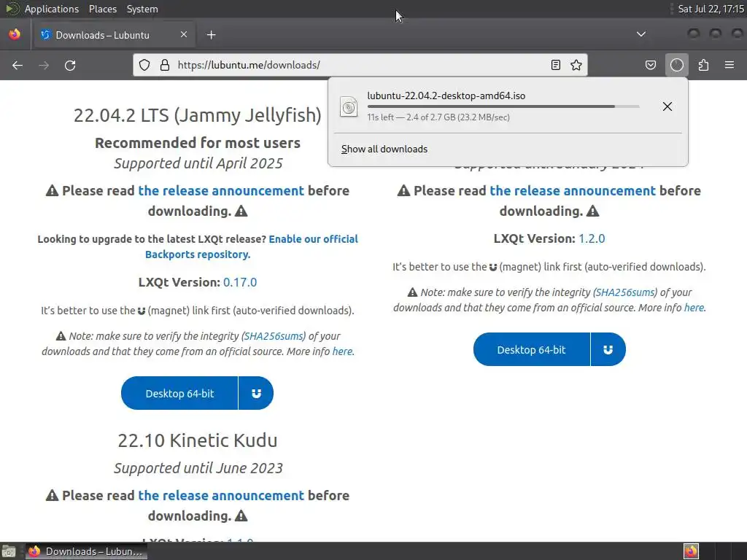Open SHA256sums link in right column
This screenshot has width=747, height=560.
tap(625, 292)
